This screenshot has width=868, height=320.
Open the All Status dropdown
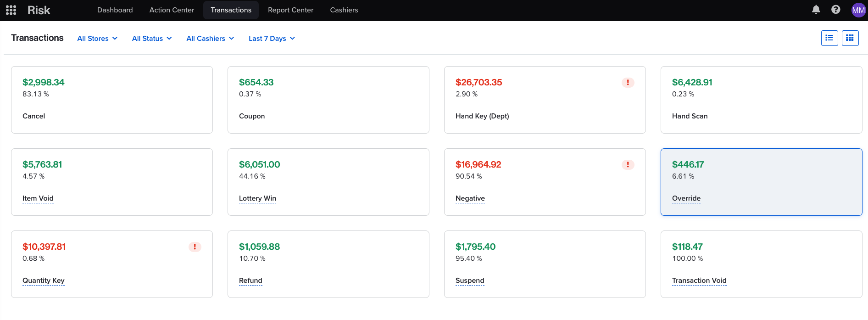[x=152, y=39]
